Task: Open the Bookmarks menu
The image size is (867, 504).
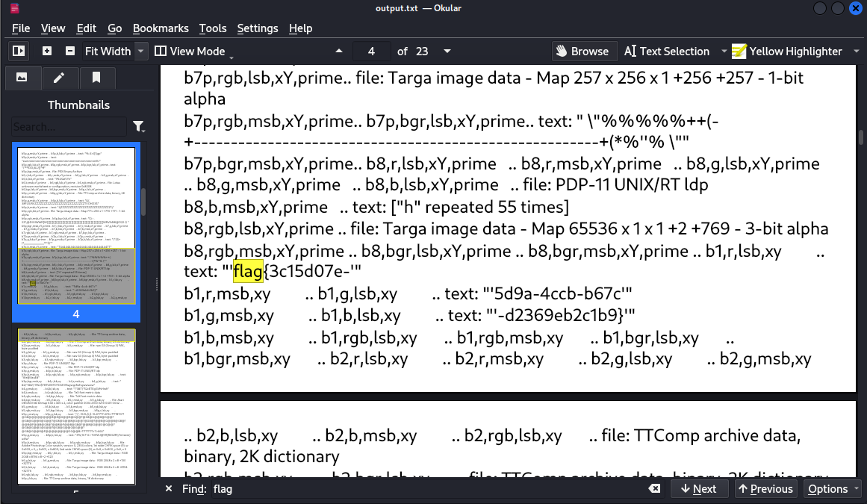Action: pos(161,28)
